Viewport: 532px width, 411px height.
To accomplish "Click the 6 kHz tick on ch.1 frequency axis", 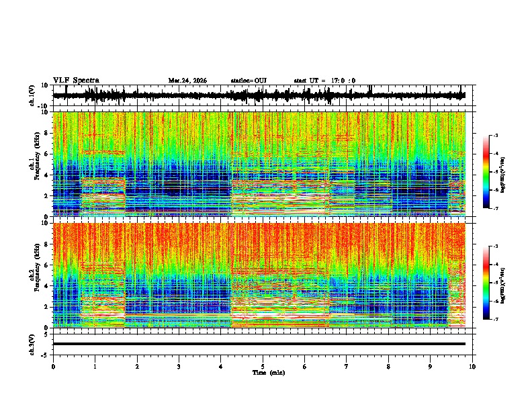I will [x=47, y=154].
